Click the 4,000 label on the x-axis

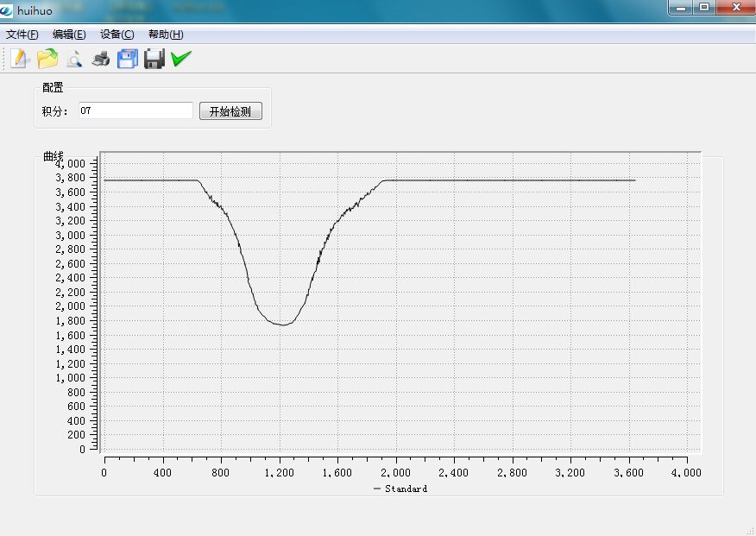[686, 473]
